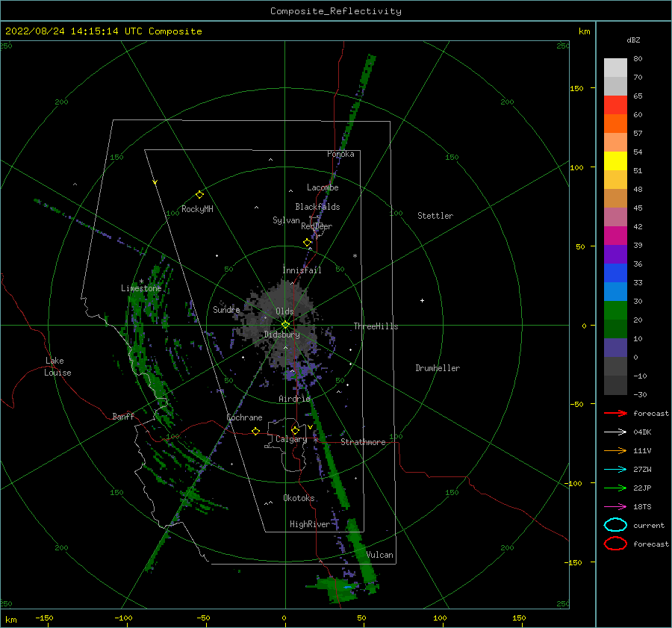Image resolution: width=672 pixels, height=628 pixels.
Task: Click the yellow 54-51 dBZ color swatch
Action: (x=615, y=161)
